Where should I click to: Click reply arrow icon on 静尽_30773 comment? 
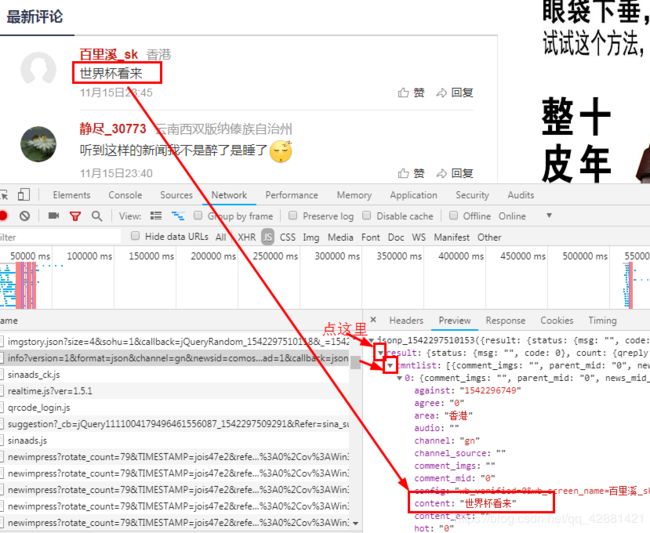(441, 173)
